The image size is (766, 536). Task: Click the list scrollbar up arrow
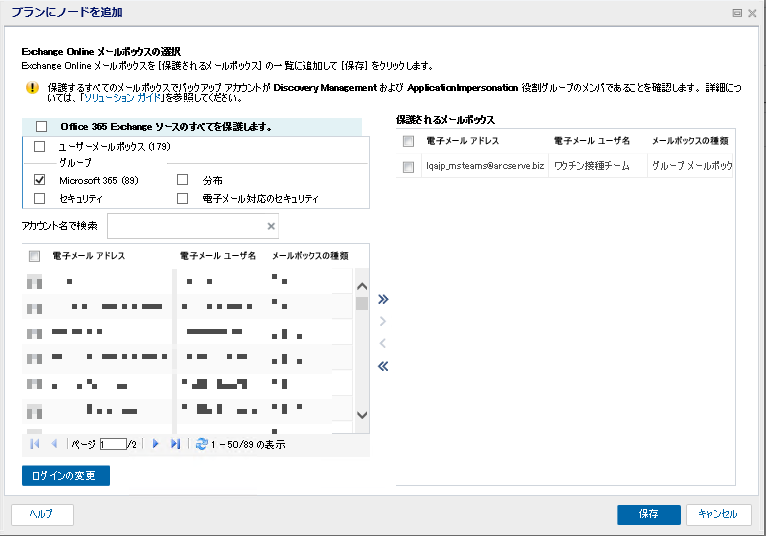[x=362, y=286]
